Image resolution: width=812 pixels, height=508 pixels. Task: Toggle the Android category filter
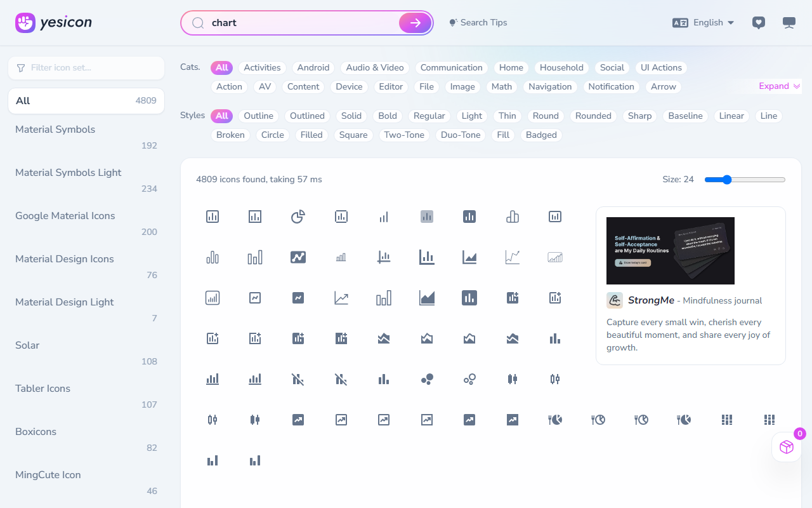click(x=313, y=68)
